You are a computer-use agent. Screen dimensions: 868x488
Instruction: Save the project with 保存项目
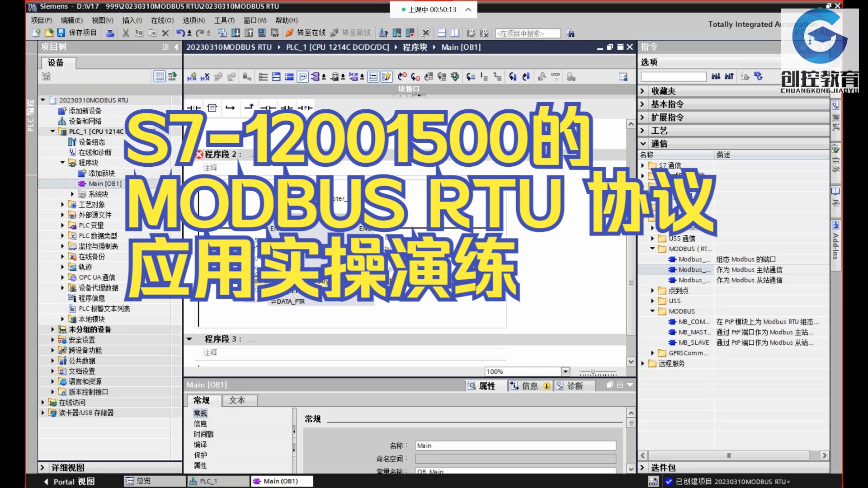77,33
